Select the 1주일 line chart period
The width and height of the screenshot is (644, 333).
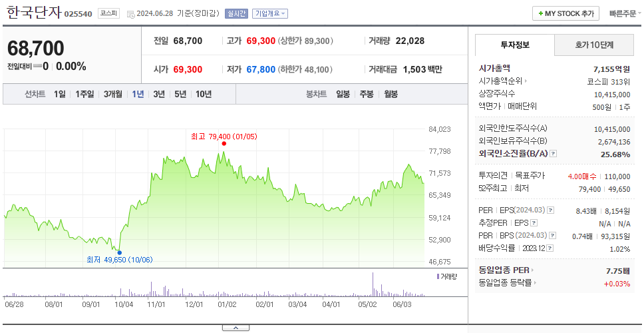point(84,94)
